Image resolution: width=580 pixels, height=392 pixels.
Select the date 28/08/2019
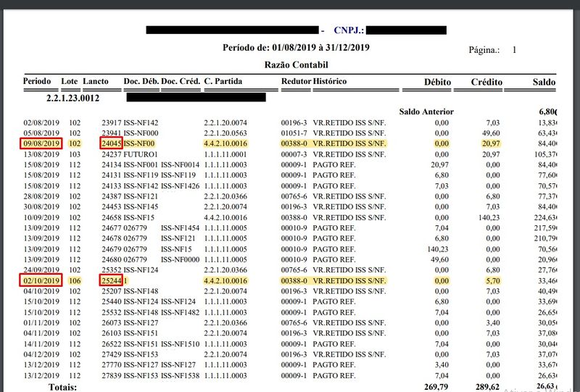click(x=41, y=196)
